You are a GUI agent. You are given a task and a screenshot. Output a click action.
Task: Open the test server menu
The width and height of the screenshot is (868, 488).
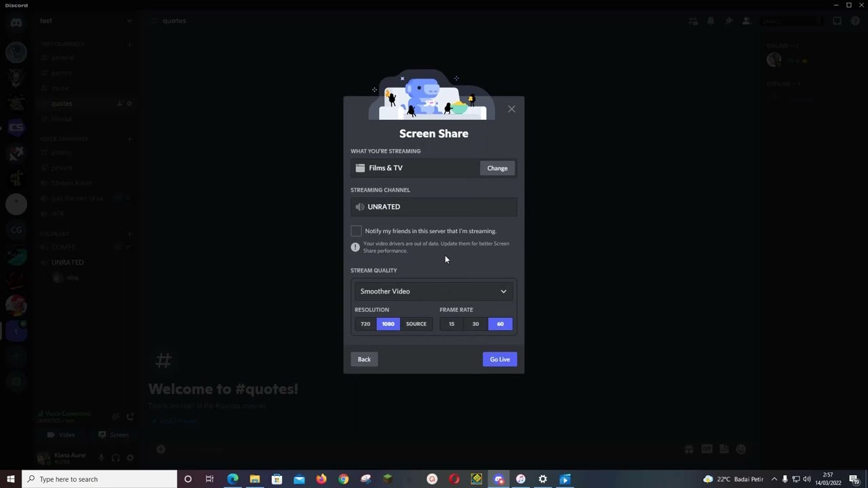(x=86, y=20)
